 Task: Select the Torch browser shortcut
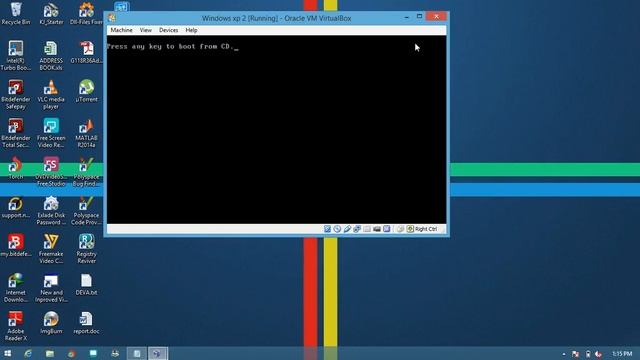pyautogui.click(x=16, y=168)
